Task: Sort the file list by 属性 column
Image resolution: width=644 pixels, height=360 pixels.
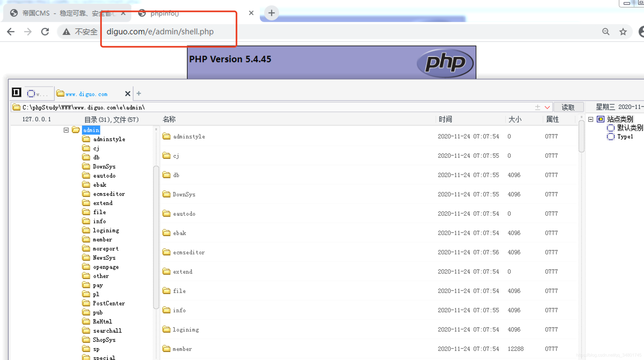Action: (x=552, y=119)
